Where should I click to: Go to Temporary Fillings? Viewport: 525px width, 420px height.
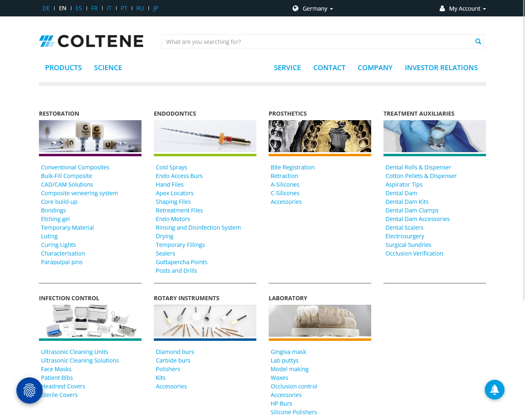pyautogui.click(x=180, y=245)
